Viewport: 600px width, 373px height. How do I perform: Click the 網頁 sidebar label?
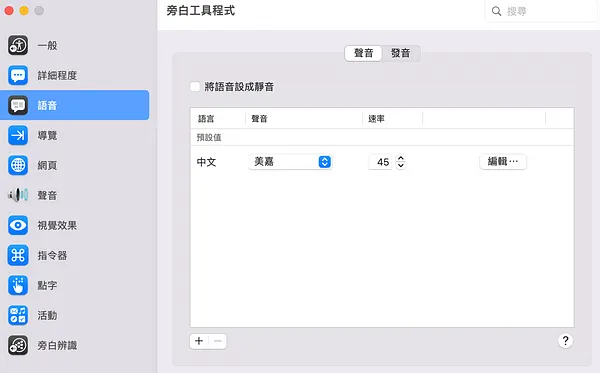[x=47, y=165]
